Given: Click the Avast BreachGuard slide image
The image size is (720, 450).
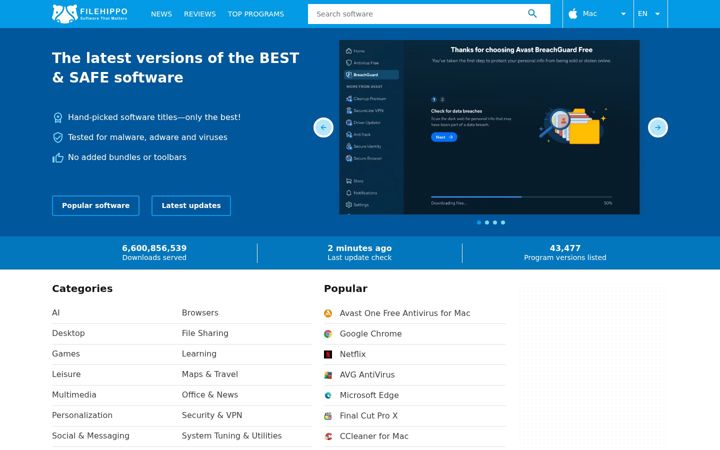Looking at the screenshot, I should [x=489, y=127].
